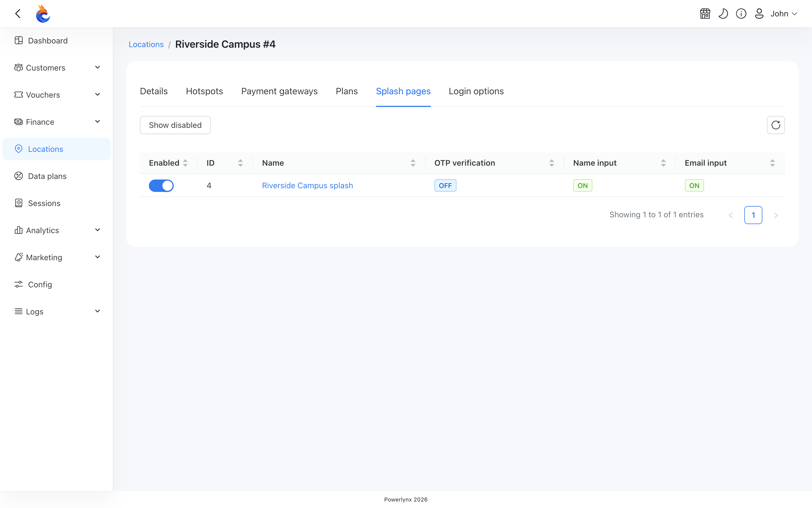Toggle dark mode moon icon

tap(723, 14)
